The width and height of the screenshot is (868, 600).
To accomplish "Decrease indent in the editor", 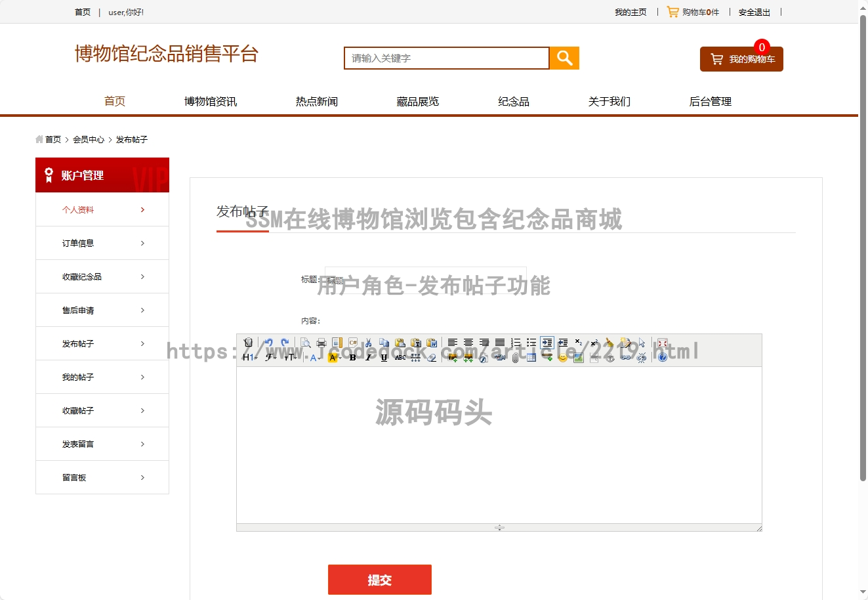I will coord(563,343).
